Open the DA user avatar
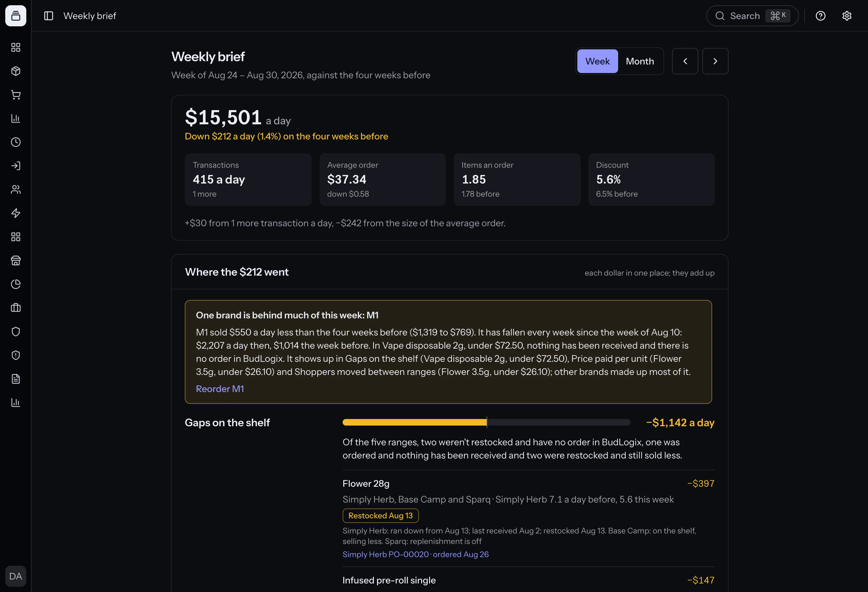 pos(16,576)
